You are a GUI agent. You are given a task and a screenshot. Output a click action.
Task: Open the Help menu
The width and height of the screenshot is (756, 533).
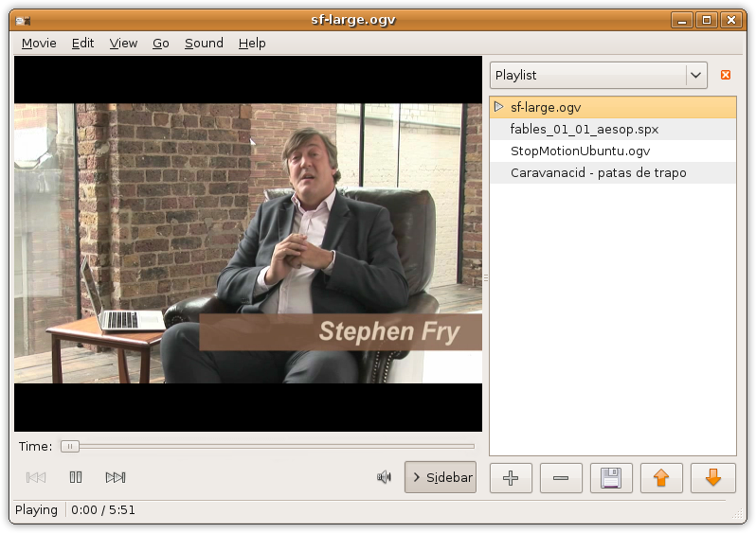click(x=252, y=44)
